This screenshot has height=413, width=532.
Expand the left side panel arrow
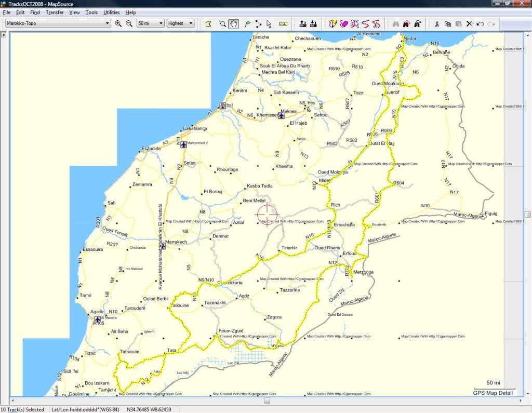(4, 35)
